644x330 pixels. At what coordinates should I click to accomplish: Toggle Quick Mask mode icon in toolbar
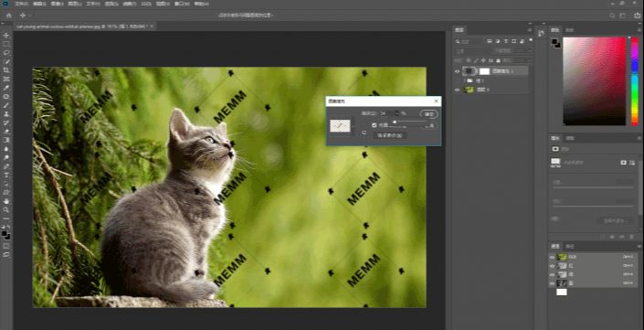pos(6,246)
